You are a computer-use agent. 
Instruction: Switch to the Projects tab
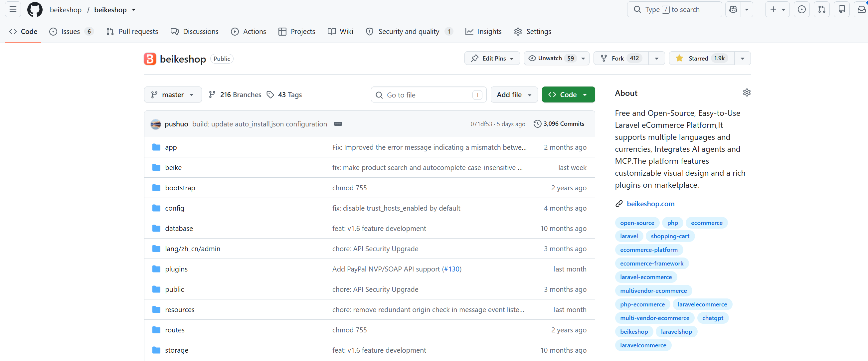pyautogui.click(x=297, y=31)
